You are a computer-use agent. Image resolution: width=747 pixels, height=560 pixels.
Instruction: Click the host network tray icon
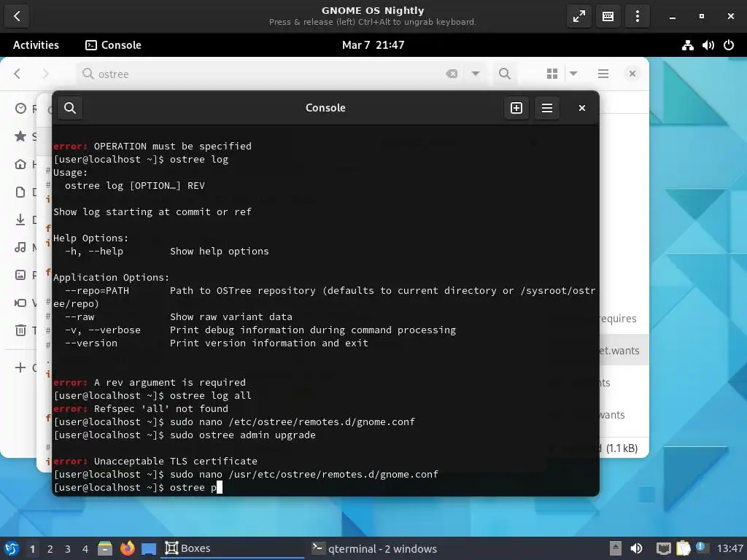tap(663, 548)
